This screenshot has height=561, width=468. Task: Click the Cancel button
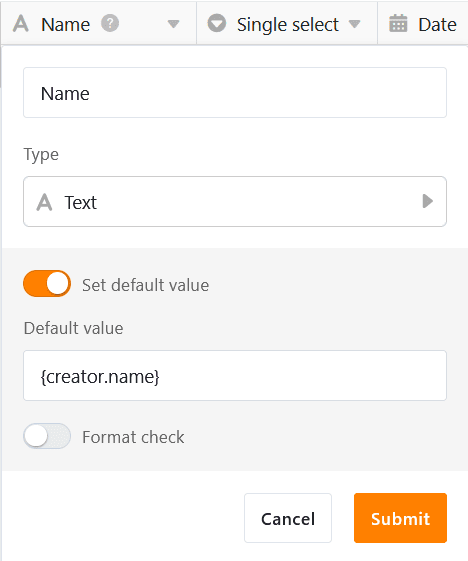pos(288,518)
